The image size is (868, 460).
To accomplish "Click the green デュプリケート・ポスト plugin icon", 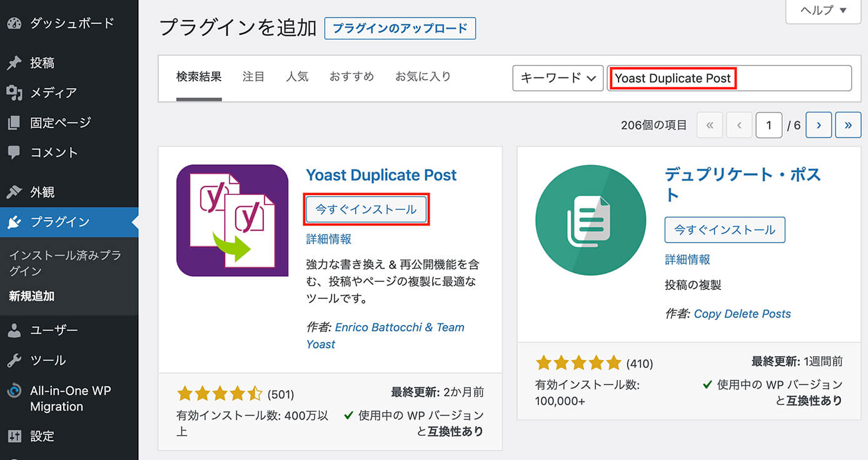I will tap(591, 220).
